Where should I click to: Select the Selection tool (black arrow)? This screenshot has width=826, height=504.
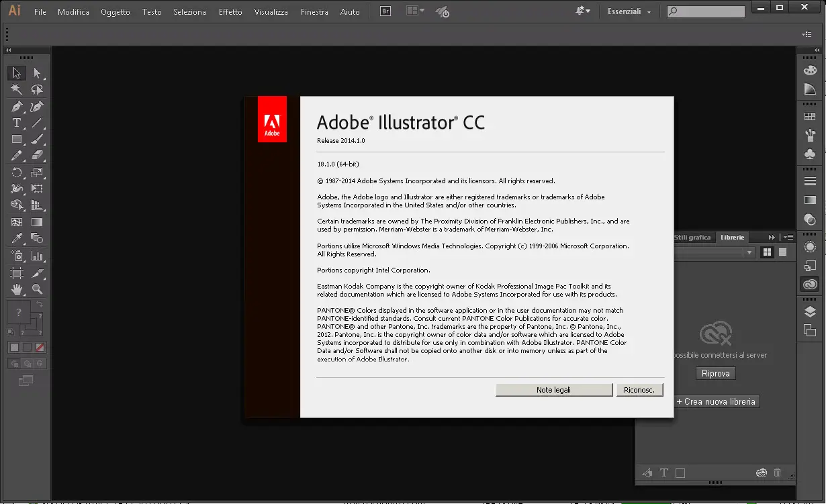click(x=17, y=72)
